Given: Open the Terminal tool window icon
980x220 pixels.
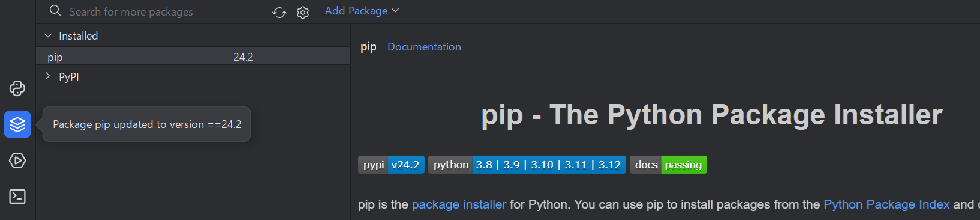Looking at the screenshot, I should coord(17,197).
